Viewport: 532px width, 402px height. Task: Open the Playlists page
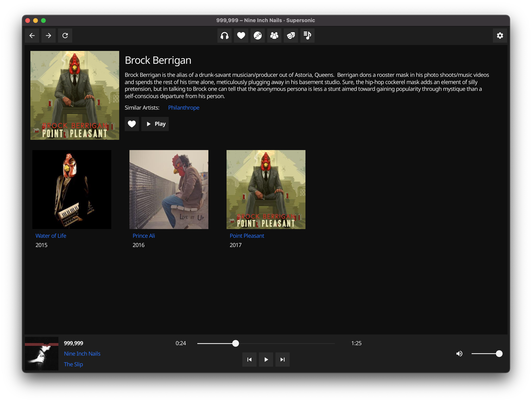pyautogui.click(x=307, y=36)
